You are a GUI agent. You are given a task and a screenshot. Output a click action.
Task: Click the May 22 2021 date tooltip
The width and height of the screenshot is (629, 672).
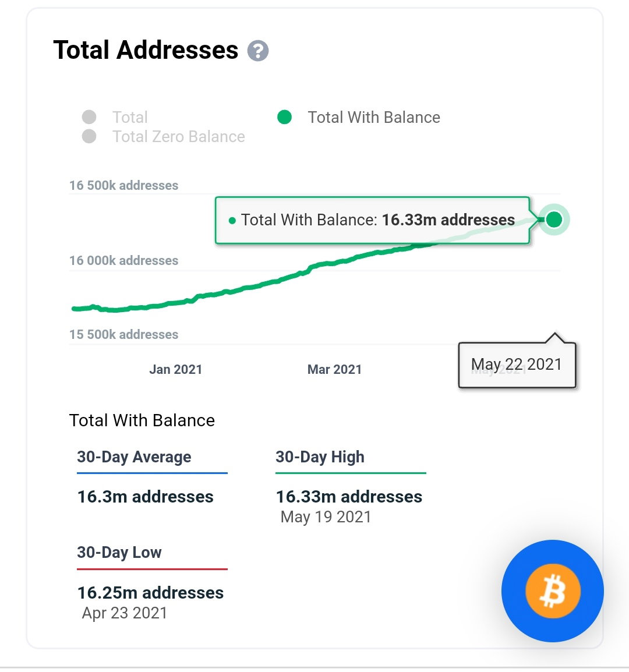click(517, 365)
